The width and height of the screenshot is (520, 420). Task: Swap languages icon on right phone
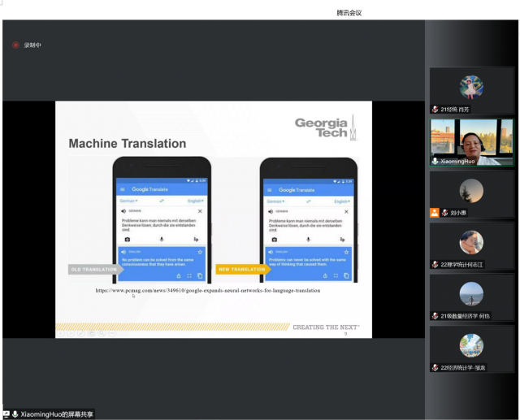pyautogui.click(x=309, y=201)
